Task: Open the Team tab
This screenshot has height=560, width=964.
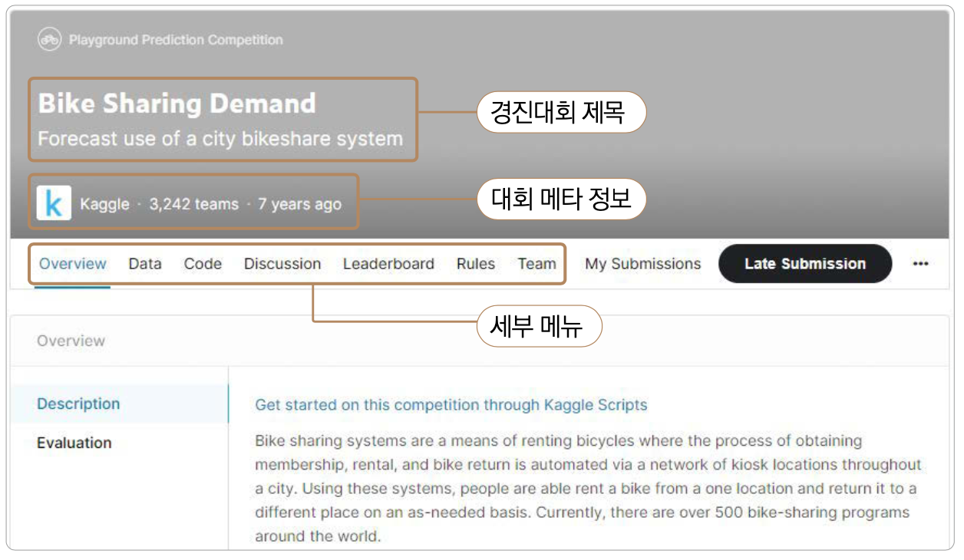Action: [536, 264]
